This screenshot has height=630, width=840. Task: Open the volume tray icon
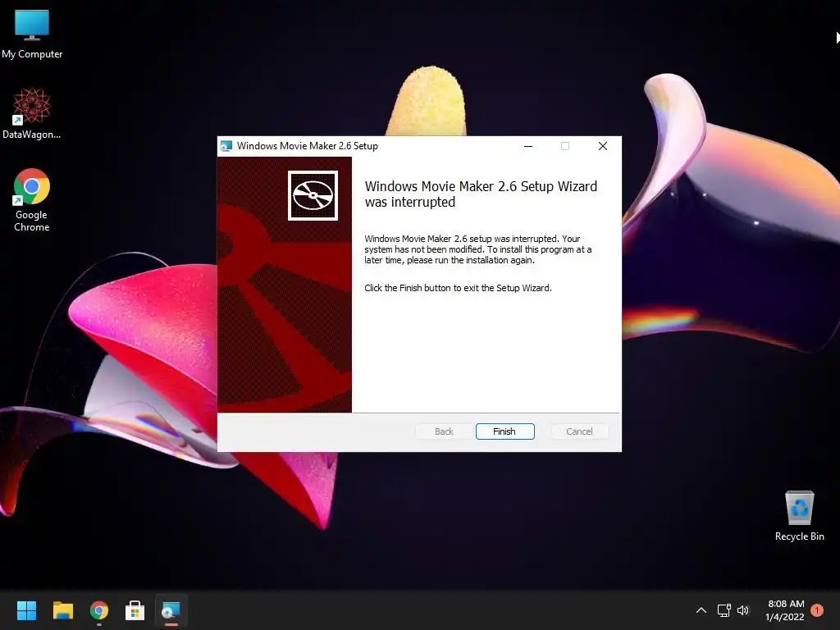point(743,610)
